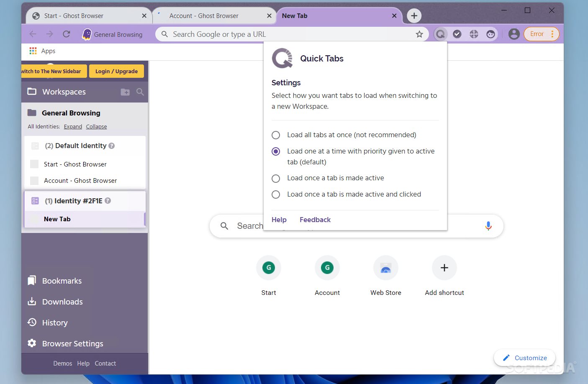The width and height of the screenshot is (588, 384).
Task: Click the Login / Upgrade button
Action: (x=116, y=72)
